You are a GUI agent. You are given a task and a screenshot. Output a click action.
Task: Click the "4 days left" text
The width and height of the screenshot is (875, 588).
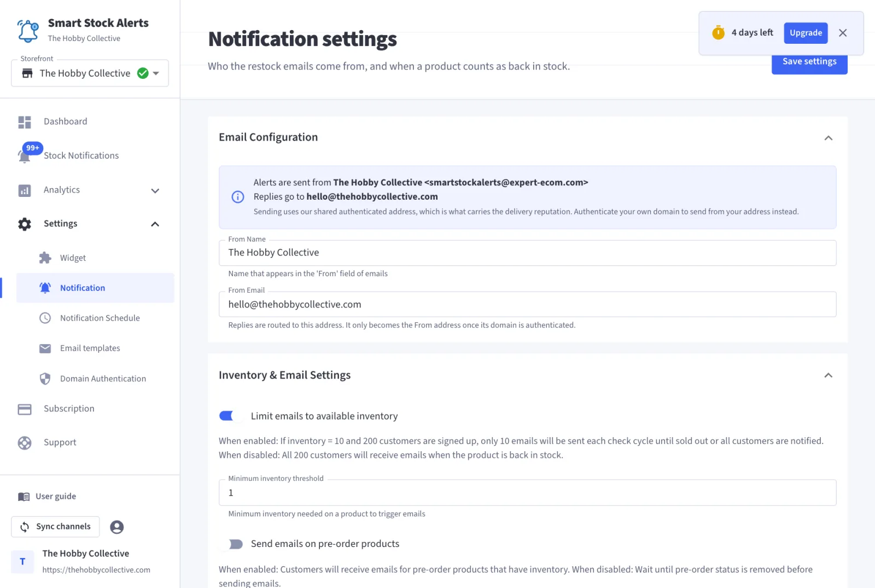tap(752, 33)
